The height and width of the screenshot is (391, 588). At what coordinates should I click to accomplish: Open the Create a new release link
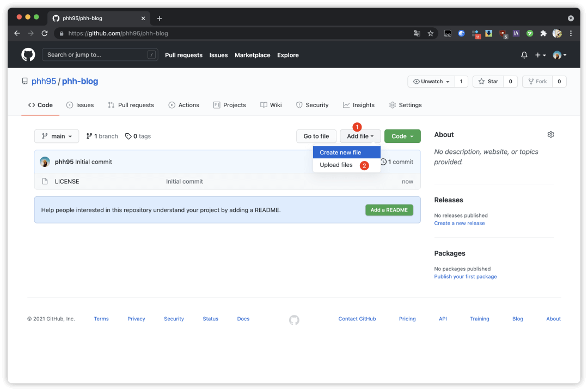(460, 223)
